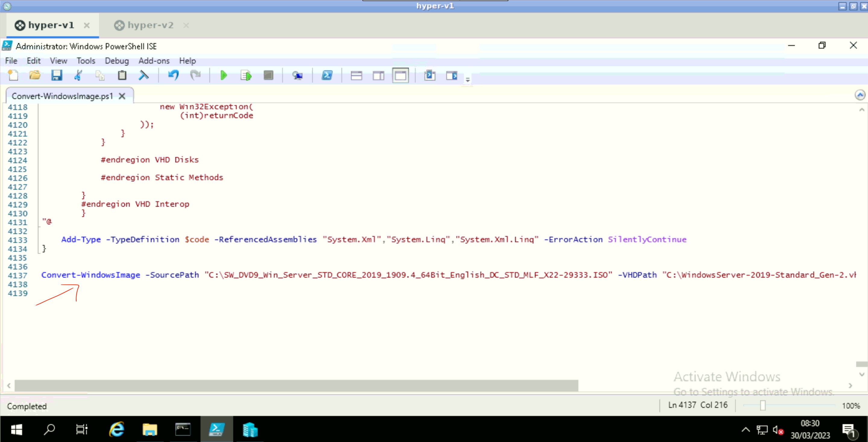
Task: Paste from clipboard with the Paste icon
Action: 122,75
